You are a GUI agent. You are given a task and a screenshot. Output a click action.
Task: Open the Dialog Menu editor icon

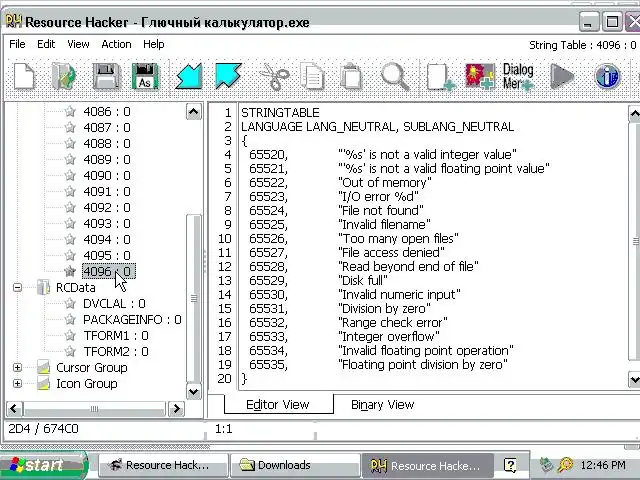pyautogui.click(x=518, y=76)
